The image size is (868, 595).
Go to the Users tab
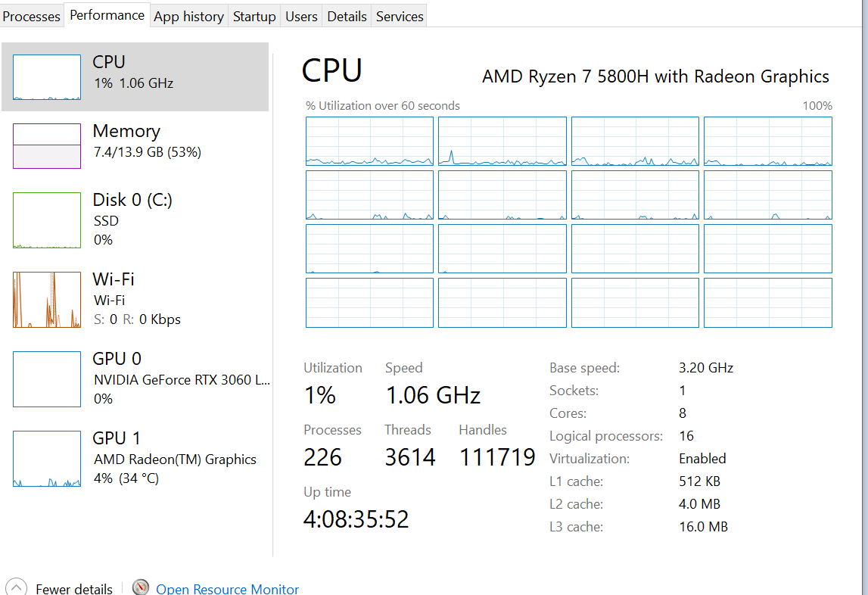click(301, 16)
